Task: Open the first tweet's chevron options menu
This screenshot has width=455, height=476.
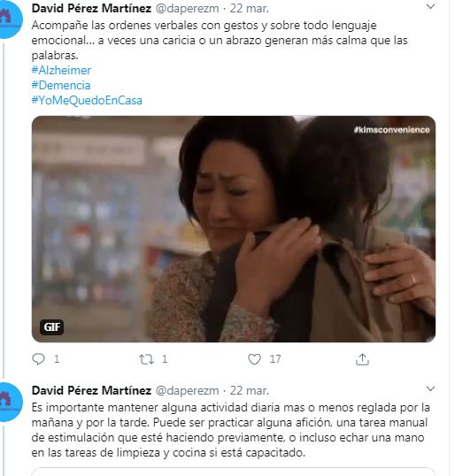Action: click(431, 6)
